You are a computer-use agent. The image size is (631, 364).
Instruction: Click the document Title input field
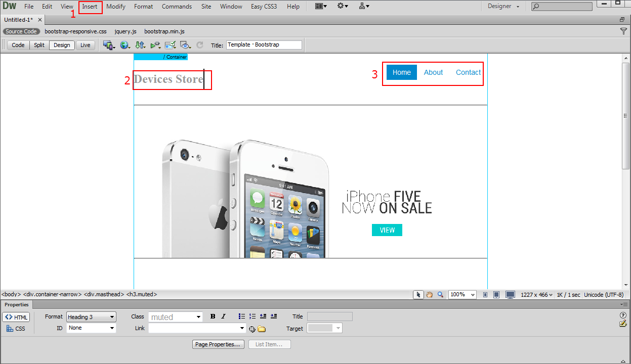[x=264, y=45]
